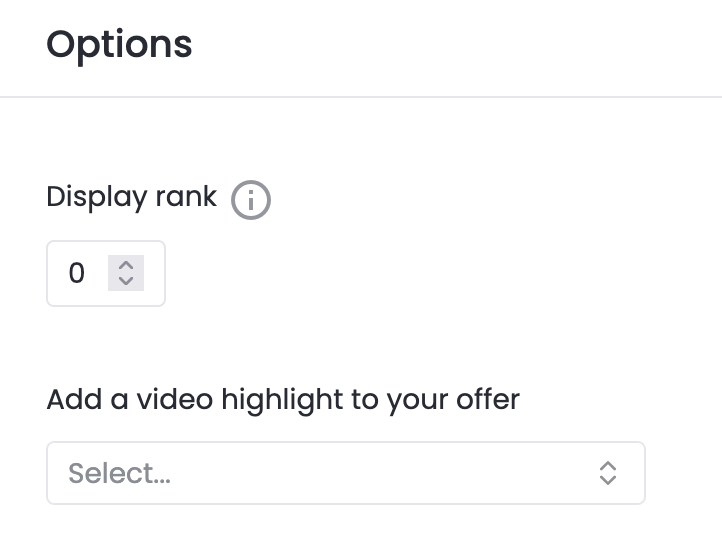The height and width of the screenshot is (534, 722).
Task: Decrease display rank with down arrow
Action: click(126, 280)
